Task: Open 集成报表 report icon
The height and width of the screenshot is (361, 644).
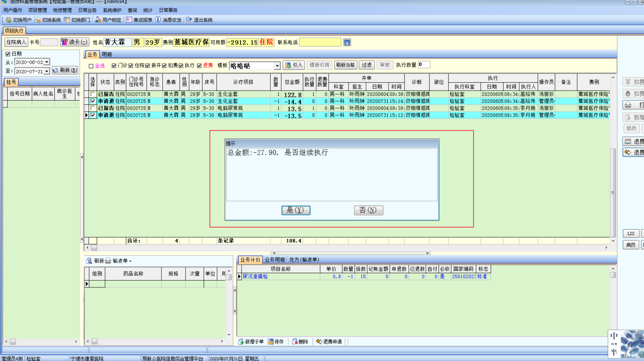Action: click(x=129, y=20)
